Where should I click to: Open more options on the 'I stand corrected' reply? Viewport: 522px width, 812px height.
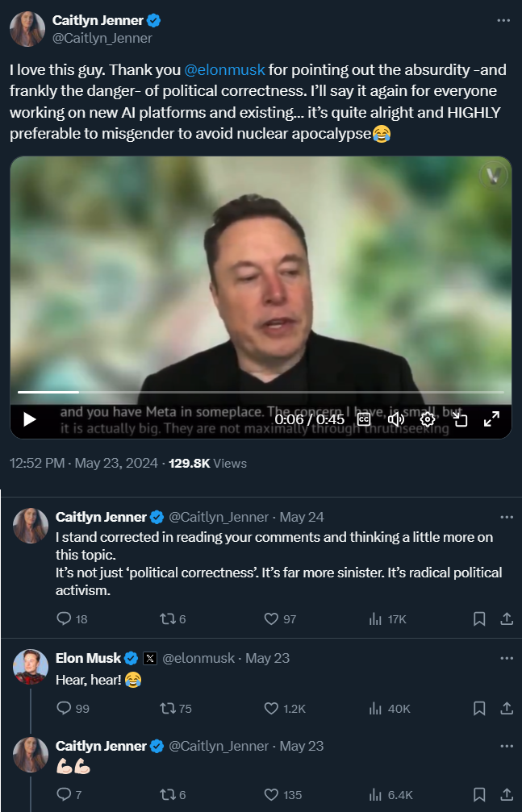507,517
